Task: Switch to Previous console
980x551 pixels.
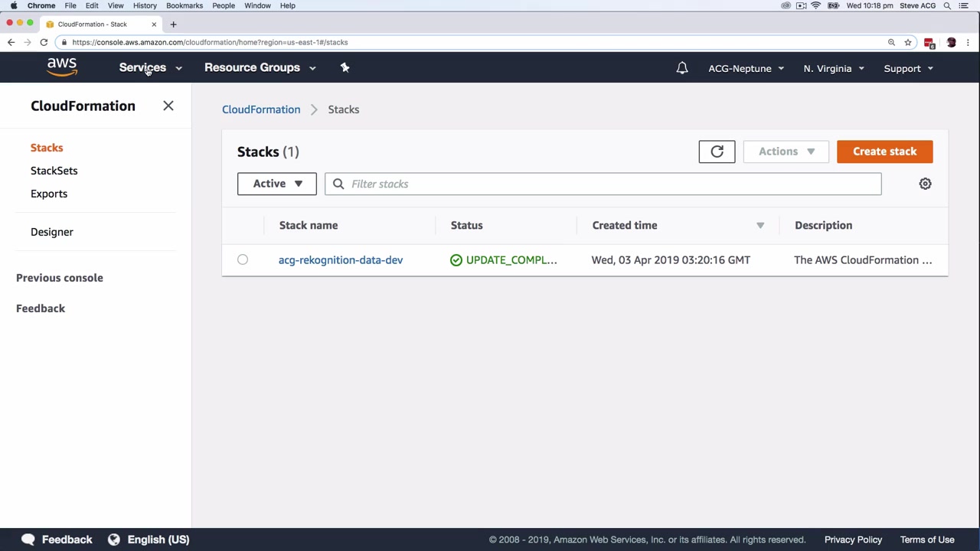Action: [x=60, y=278]
